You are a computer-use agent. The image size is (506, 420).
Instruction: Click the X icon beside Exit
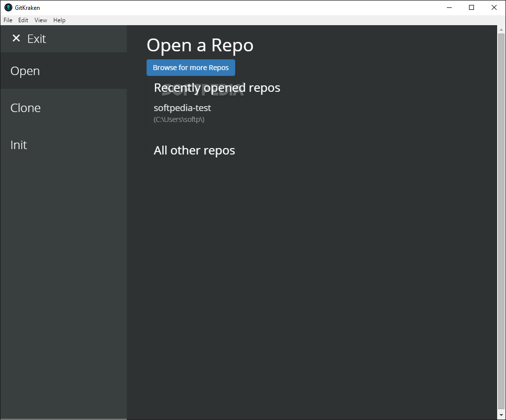coord(16,38)
